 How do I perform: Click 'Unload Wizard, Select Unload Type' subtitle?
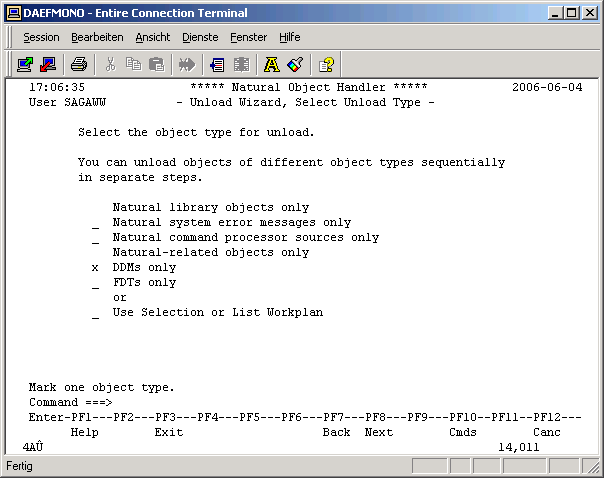[x=305, y=103]
